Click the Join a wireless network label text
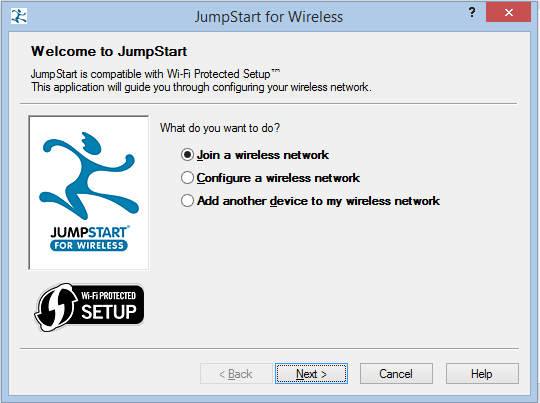This screenshot has width=540, height=403. [x=263, y=155]
